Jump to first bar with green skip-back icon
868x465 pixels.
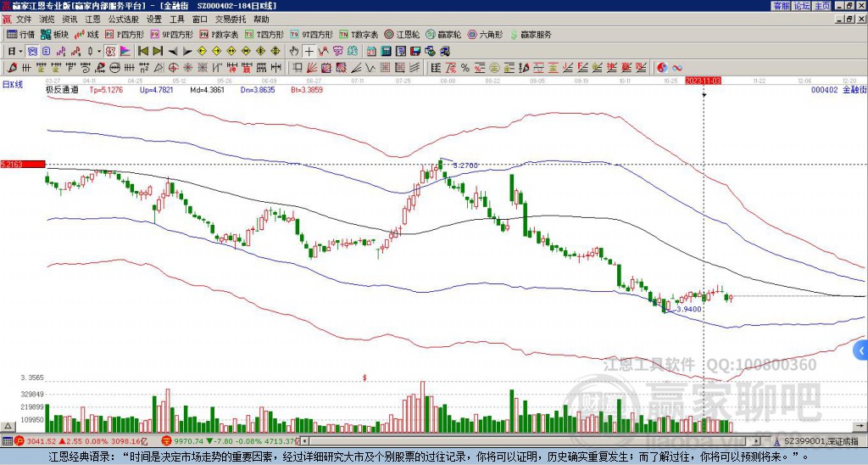[143, 51]
